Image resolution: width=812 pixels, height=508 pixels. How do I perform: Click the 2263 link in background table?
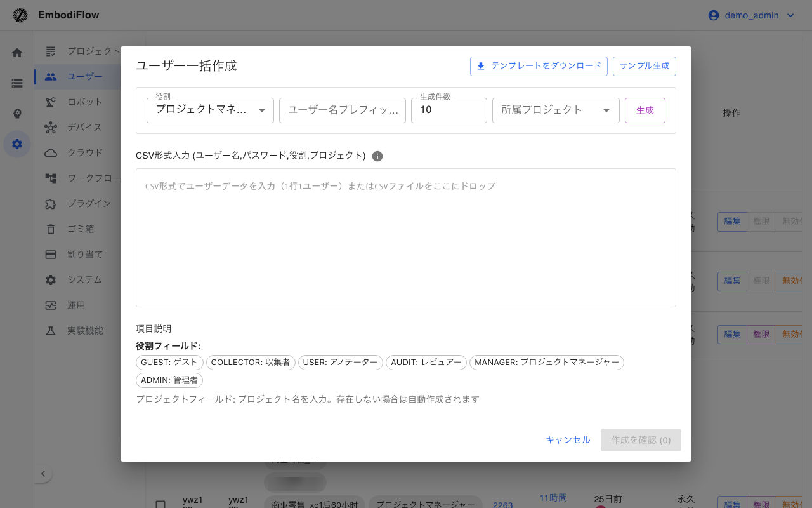[x=502, y=505]
